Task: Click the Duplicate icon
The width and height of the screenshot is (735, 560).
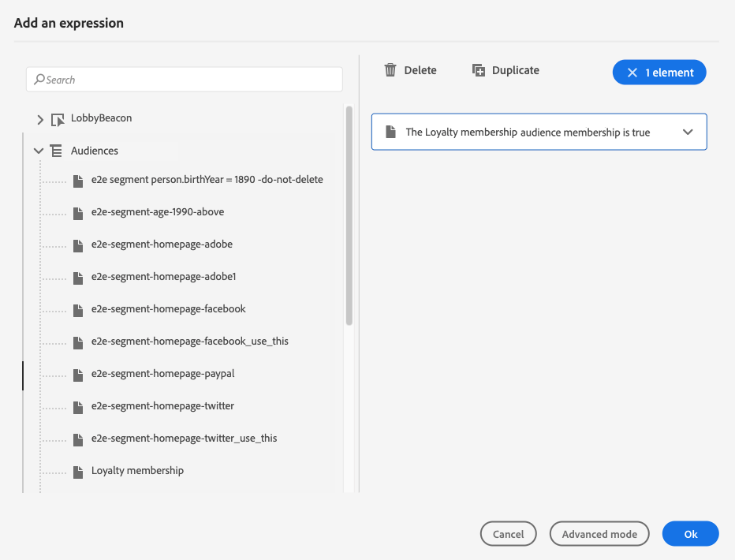Action: point(479,70)
